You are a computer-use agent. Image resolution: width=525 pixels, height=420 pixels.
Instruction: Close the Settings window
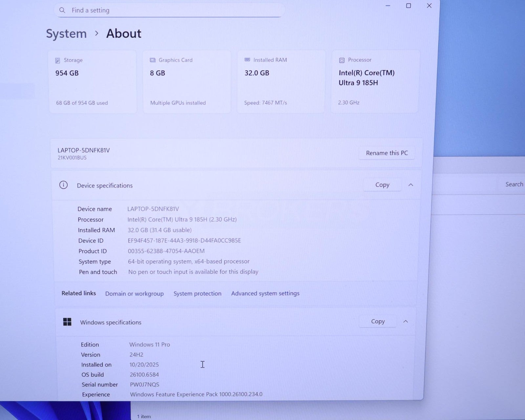[x=429, y=6]
